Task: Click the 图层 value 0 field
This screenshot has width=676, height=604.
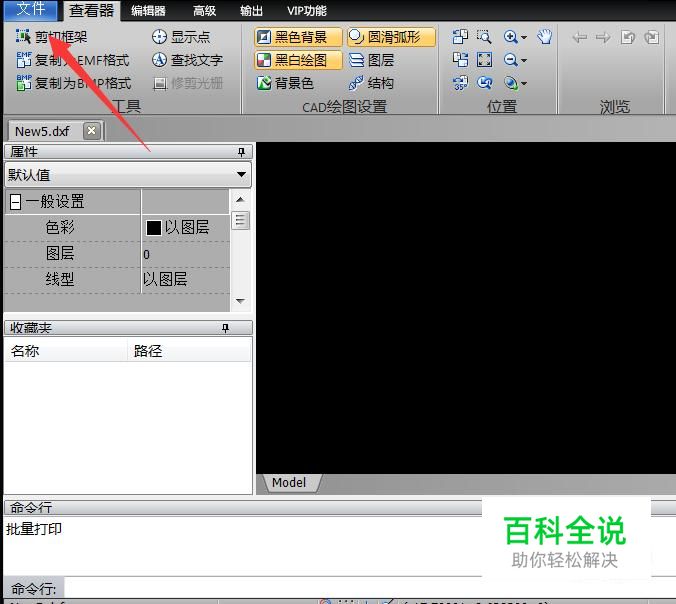Action: (185, 254)
